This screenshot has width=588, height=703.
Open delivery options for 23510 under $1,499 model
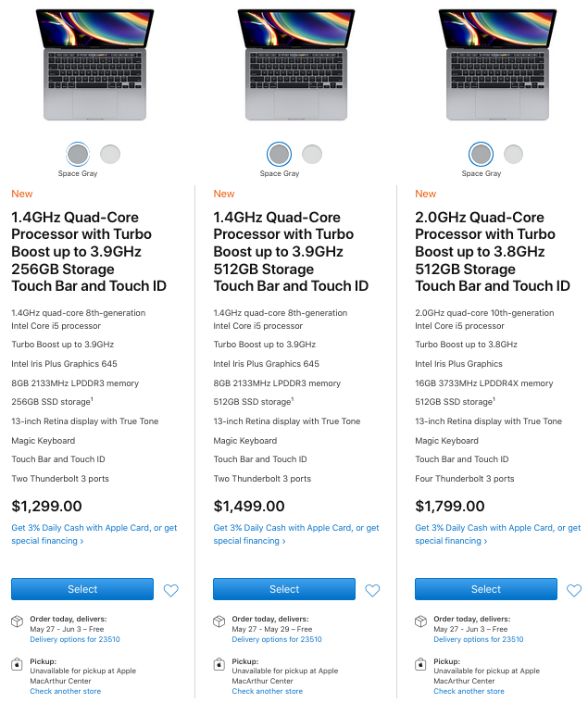[277, 639]
